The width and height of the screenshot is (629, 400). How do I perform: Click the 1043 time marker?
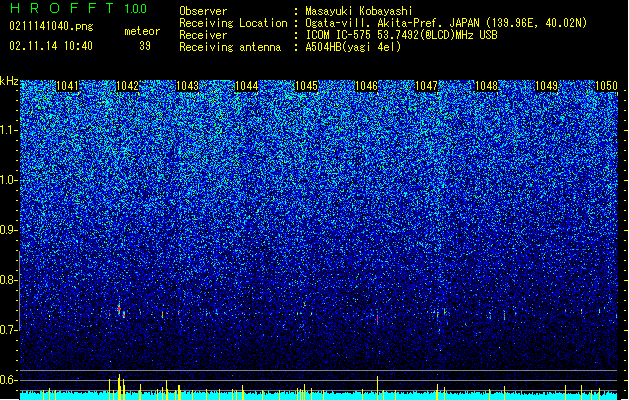[x=187, y=86]
